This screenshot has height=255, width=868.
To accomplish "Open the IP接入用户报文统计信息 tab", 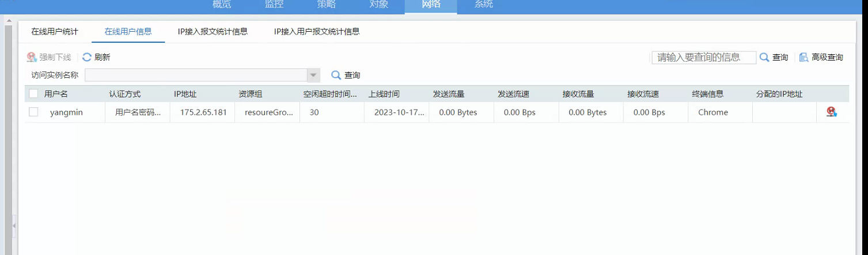I will coord(317,31).
